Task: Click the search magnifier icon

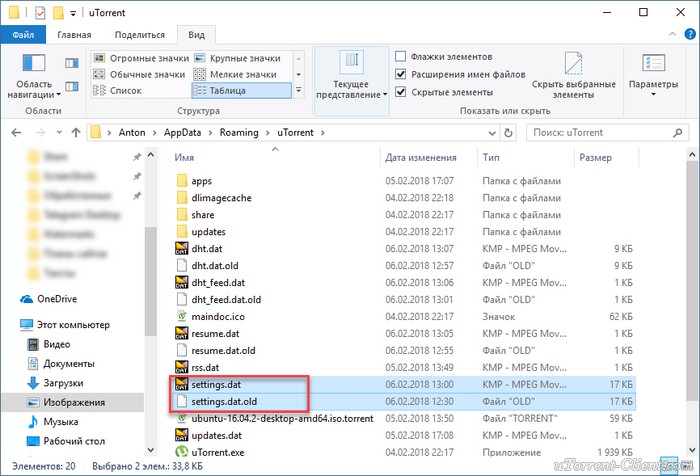Action: 678,133
